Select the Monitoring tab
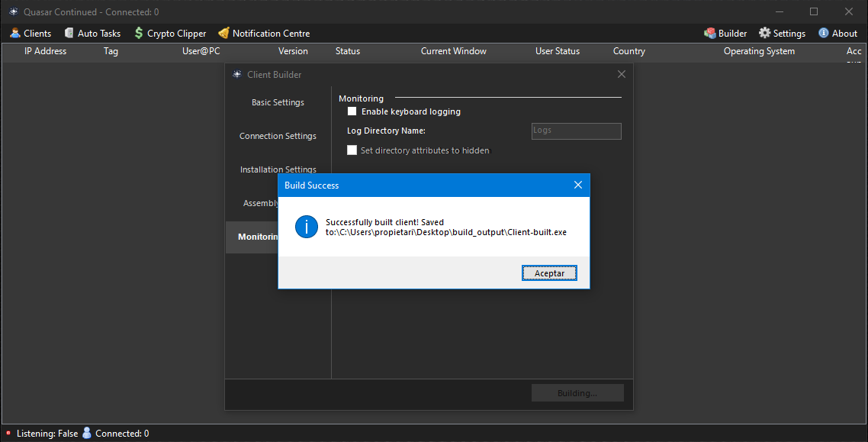Screen dimensions: 868x442 click(x=252, y=237)
